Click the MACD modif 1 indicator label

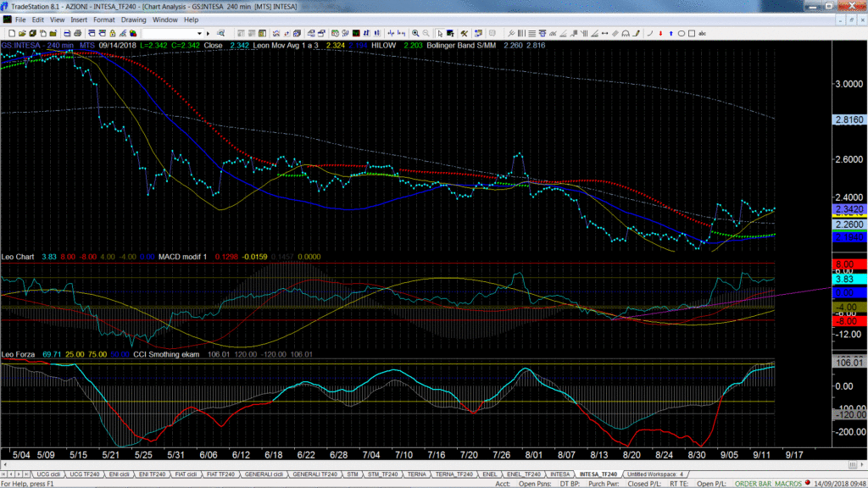tap(183, 257)
